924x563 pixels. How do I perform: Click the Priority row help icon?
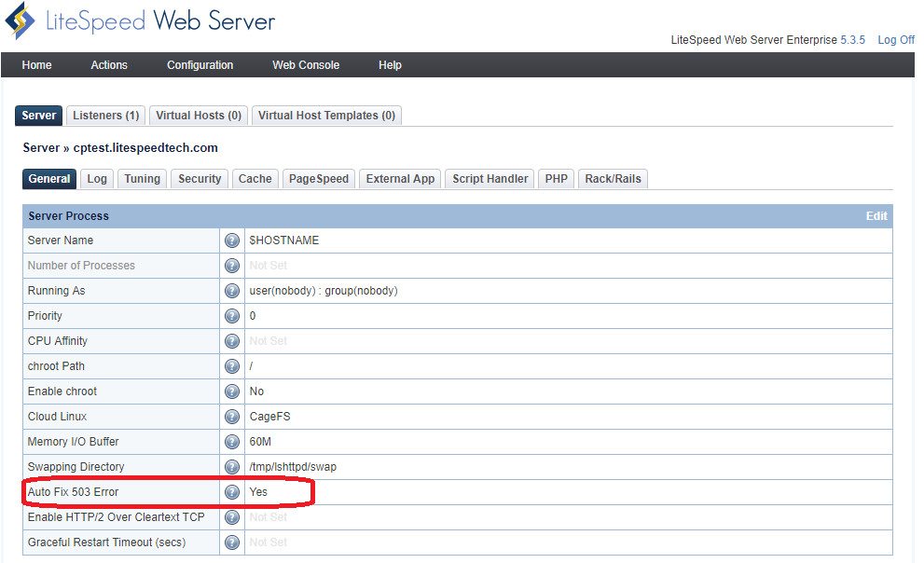pos(231,315)
